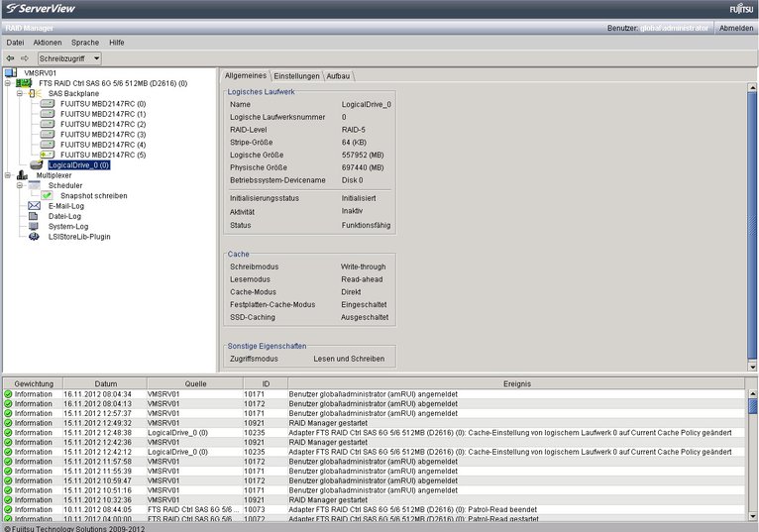Click the VMSRV01 server computer icon
This screenshot has height=532, width=759.
(11, 73)
